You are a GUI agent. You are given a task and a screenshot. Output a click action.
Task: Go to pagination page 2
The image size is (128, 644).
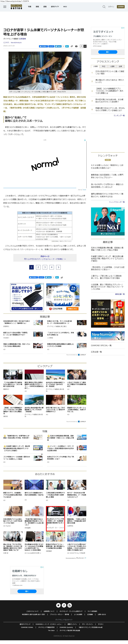point(38,267)
